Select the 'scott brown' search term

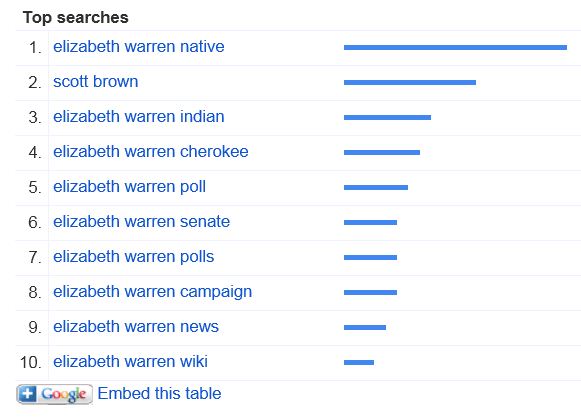(96, 82)
